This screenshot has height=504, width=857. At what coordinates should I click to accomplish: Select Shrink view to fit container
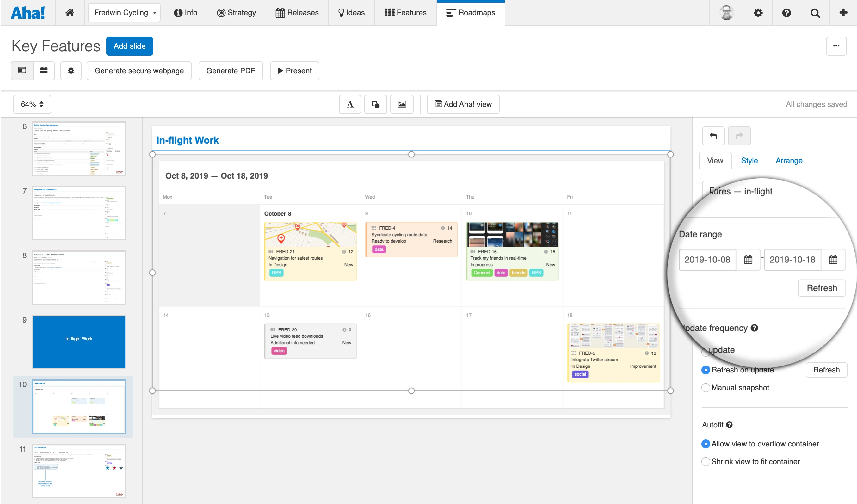706,461
